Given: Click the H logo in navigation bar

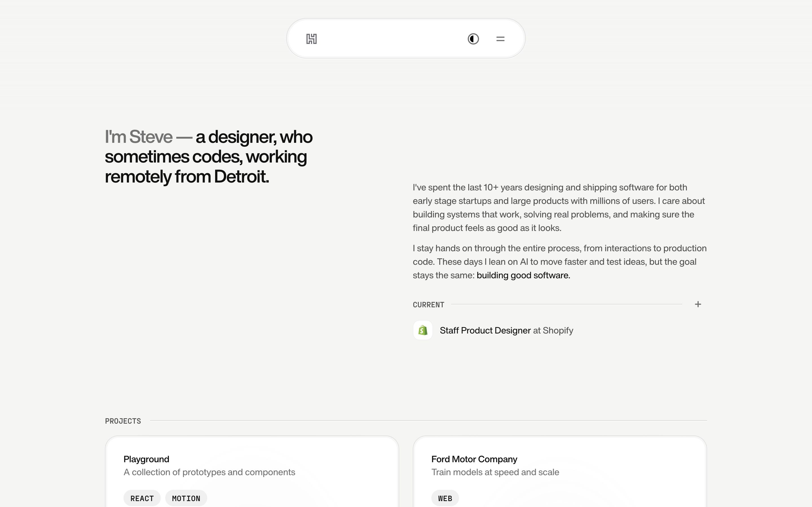Looking at the screenshot, I should click(x=311, y=39).
